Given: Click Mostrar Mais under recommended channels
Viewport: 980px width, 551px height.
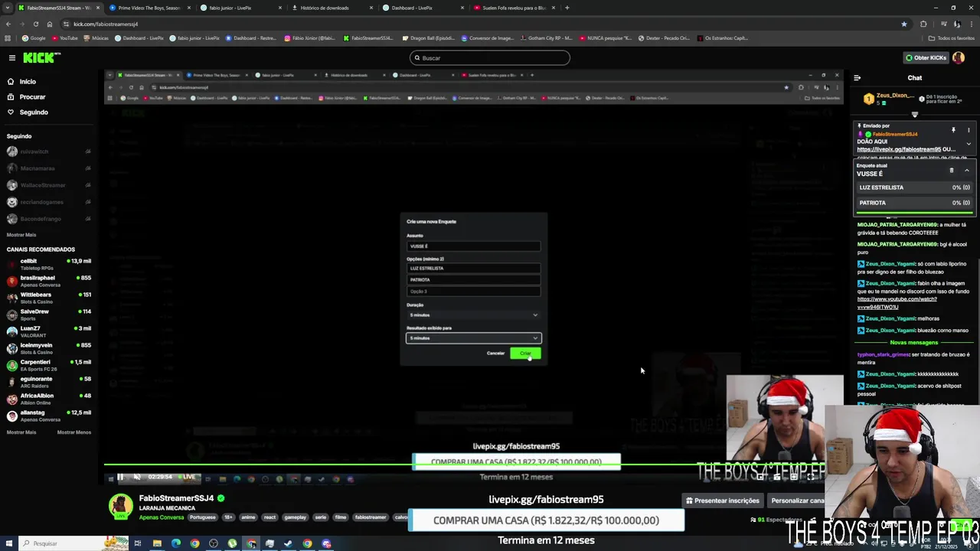Looking at the screenshot, I should [x=21, y=432].
